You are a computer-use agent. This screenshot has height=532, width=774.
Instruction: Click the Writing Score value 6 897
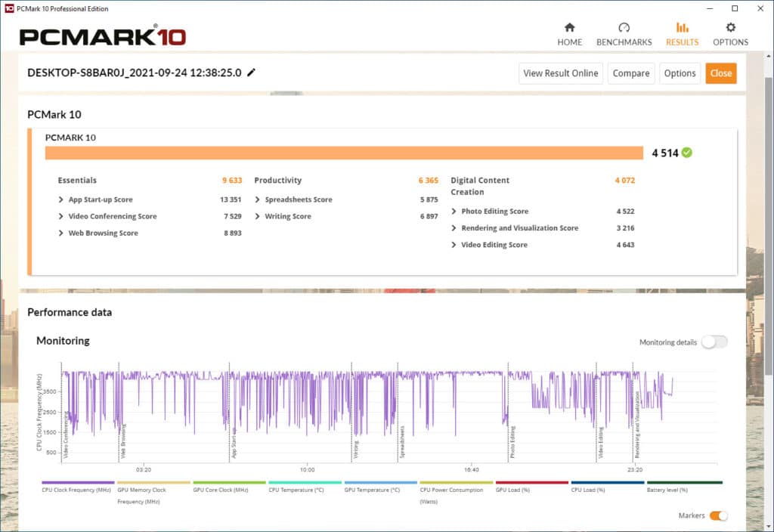[429, 216]
